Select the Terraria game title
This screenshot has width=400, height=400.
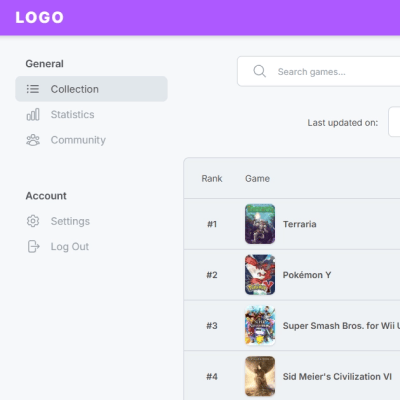(x=300, y=224)
